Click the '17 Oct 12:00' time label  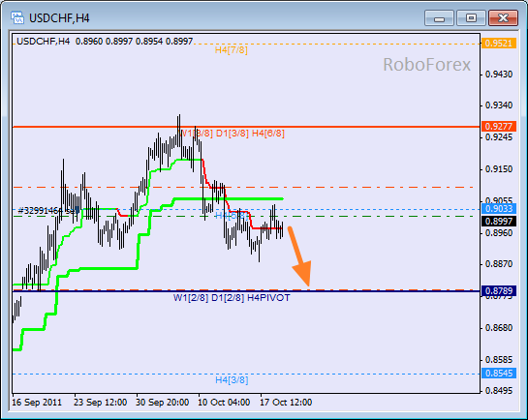(x=286, y=403)
